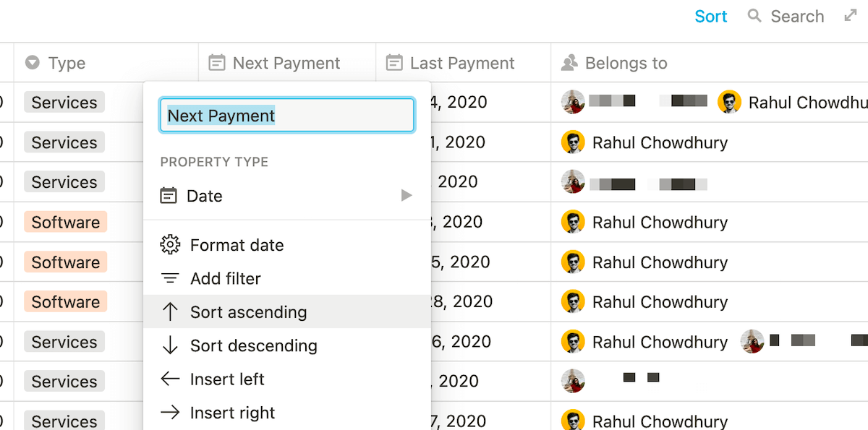Screen dimensions: 868x430
Task: Click Rahul Chowdhury's avatar in the second row
Action: point(572,142)
